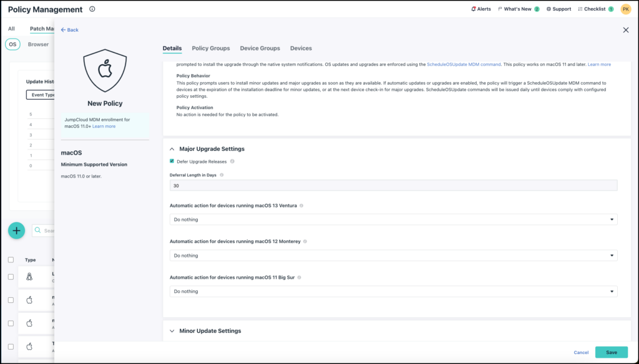
Task: Open the Checklist icon in header
Action: (580, 9)
